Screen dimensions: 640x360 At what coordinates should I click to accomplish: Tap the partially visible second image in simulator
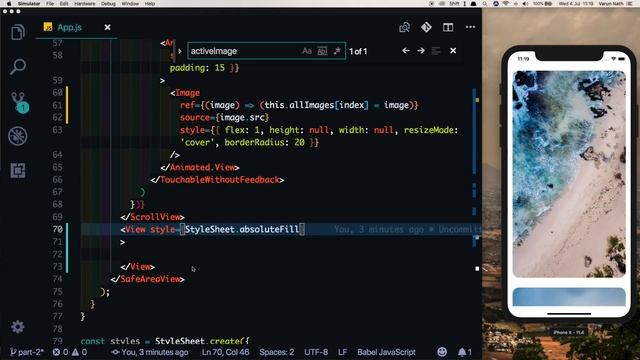pyautogui.click(x=569, y=297)
